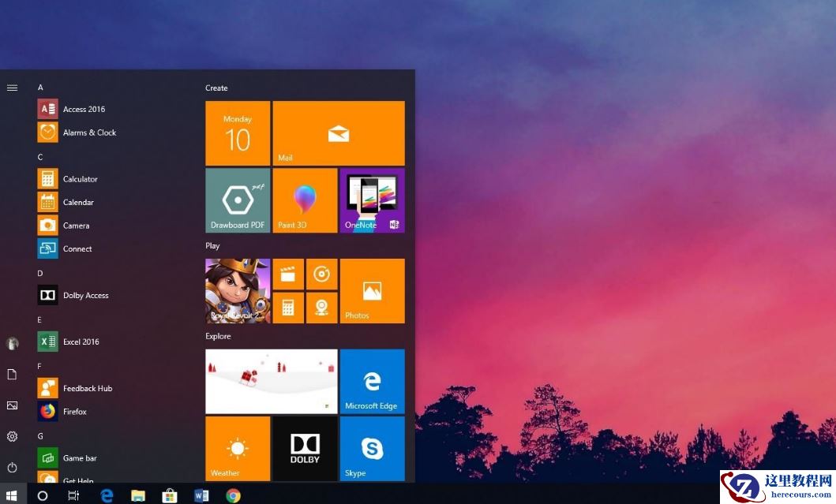Open the live Weather tile
Image resolution: width=836 pixels, height=504 pixels.
[x=237, y=448]
